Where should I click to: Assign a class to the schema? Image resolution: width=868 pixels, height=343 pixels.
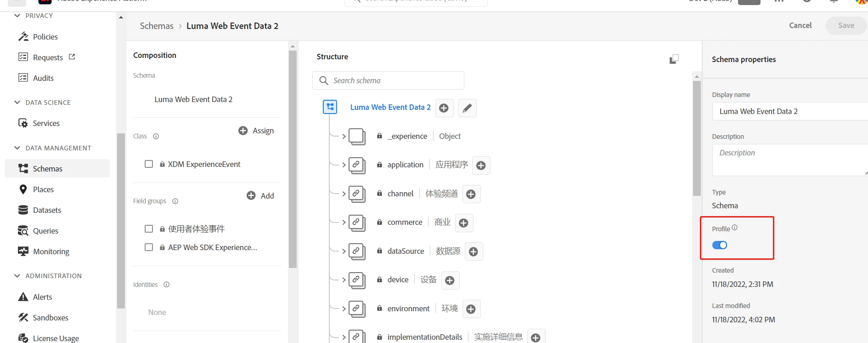point(256,131)
